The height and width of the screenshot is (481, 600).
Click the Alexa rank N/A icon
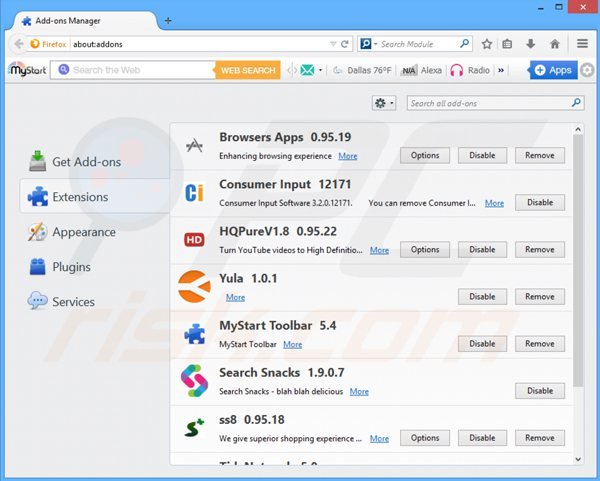point(408,70)
